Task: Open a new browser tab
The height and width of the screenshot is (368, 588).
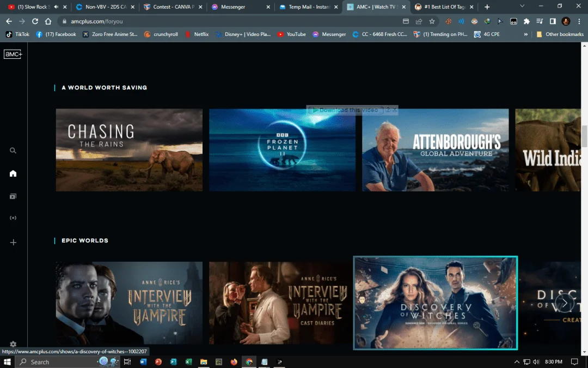Action: 487,7
